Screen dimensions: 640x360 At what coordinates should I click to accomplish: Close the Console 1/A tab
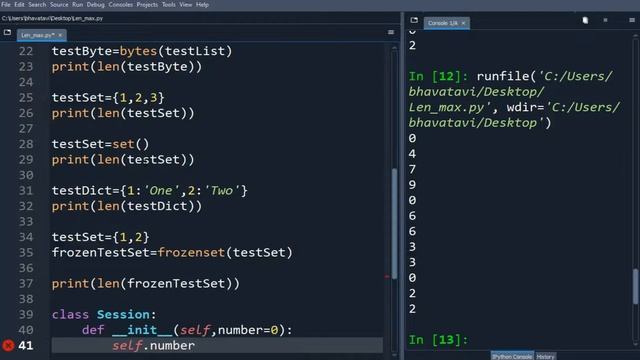click(x=463, y=23)
